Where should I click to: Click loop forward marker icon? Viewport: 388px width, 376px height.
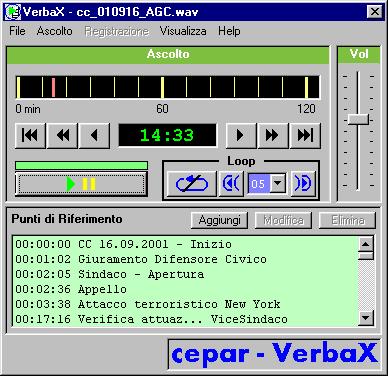click(303, 184)
